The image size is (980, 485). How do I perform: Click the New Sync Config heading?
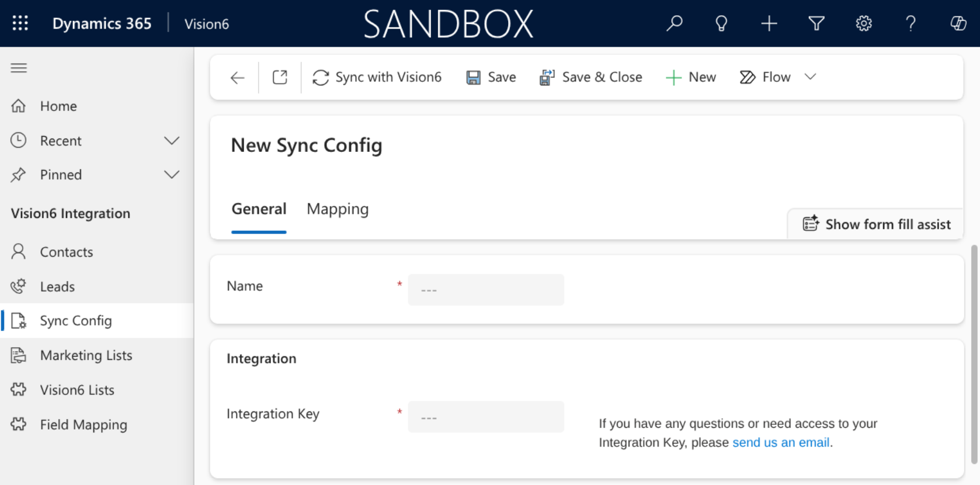pyautogui.click(x=307, y=145)
